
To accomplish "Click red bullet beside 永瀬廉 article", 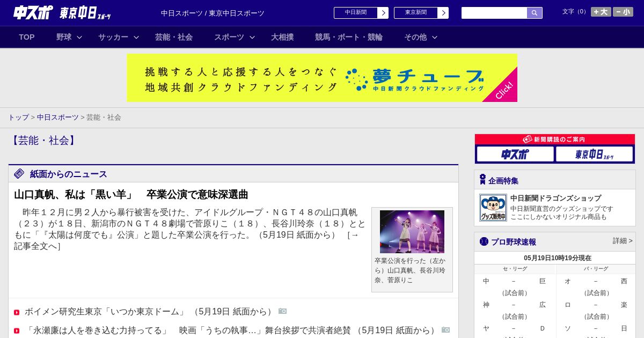I will (17, 331).
